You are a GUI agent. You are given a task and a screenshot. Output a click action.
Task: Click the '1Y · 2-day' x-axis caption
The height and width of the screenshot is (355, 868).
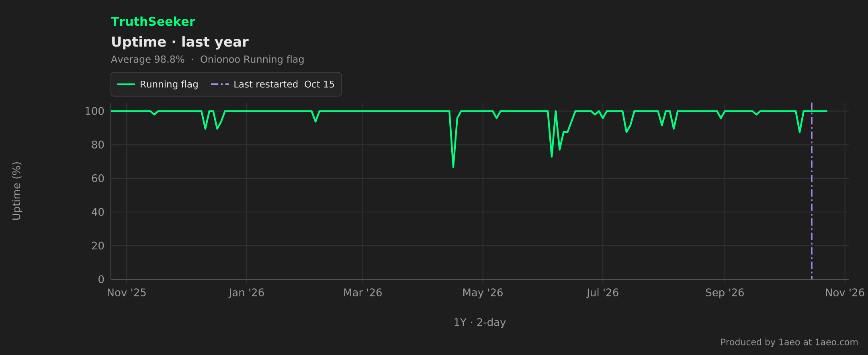tap(479, 322)
